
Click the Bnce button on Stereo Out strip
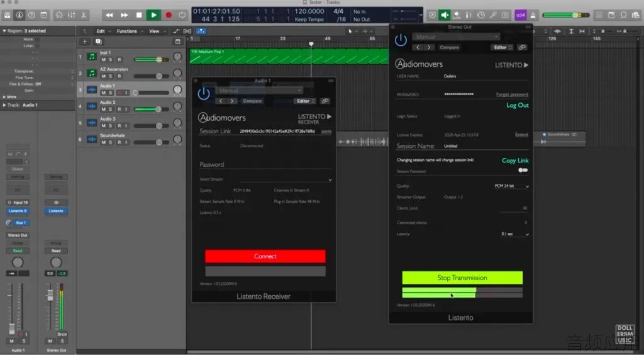click(x=62, y=334)
